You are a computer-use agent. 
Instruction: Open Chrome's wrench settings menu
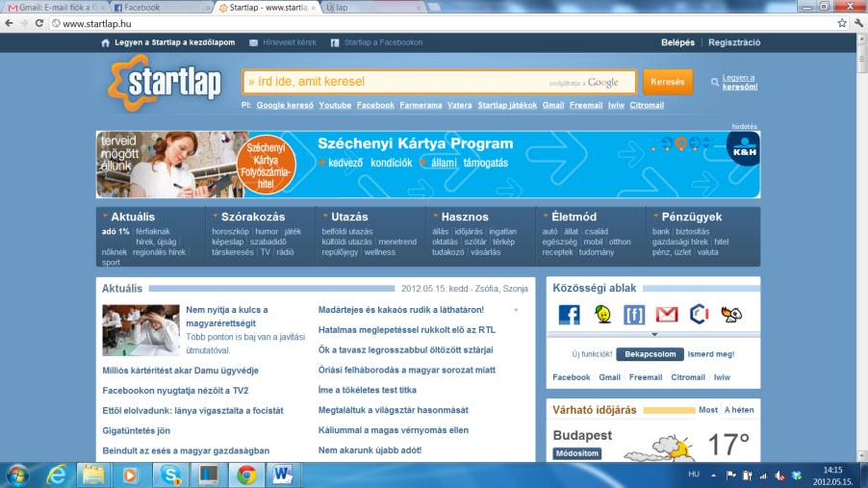click(858, 23)
